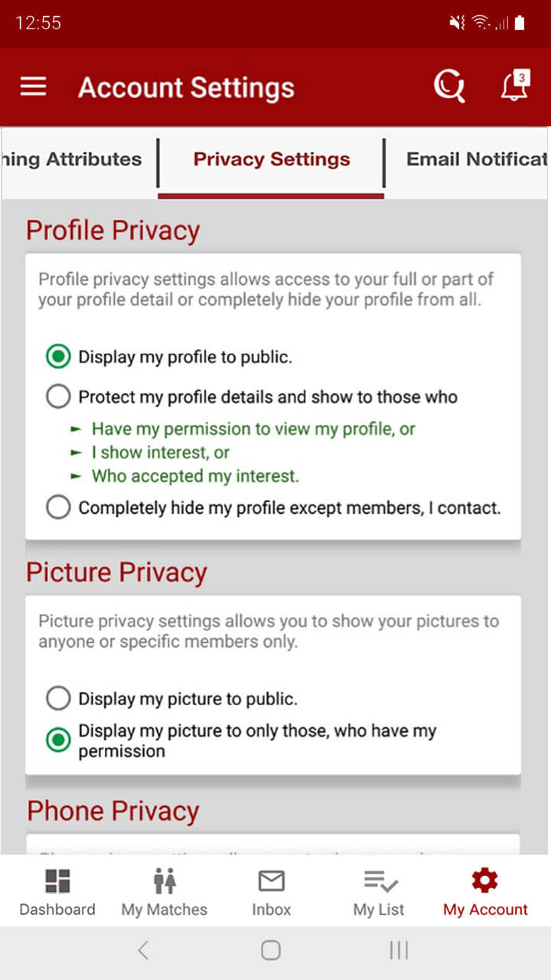551x980 pixels.
Task: Select 'Display my picture to public'
Action: click(58, 698)
